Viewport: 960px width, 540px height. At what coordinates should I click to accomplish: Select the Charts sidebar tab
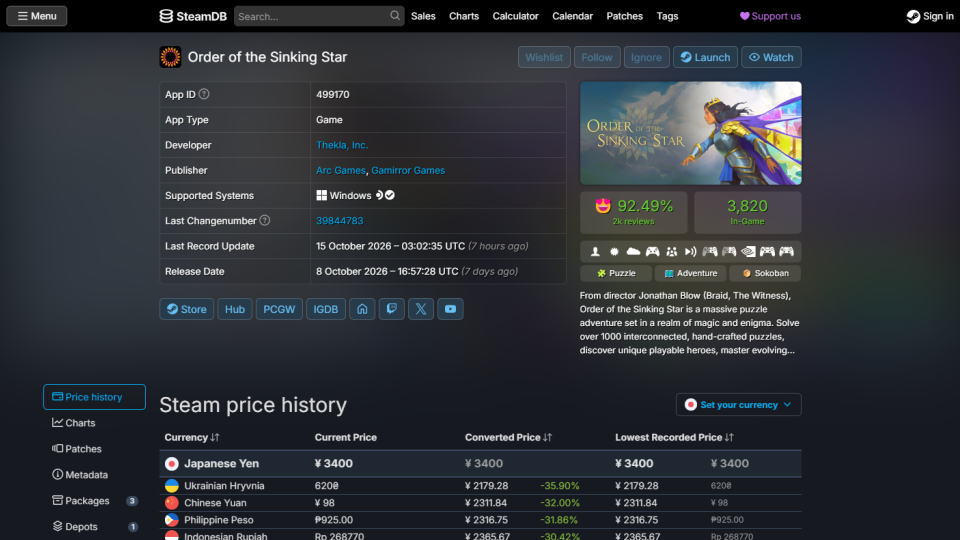pos(94,422)
